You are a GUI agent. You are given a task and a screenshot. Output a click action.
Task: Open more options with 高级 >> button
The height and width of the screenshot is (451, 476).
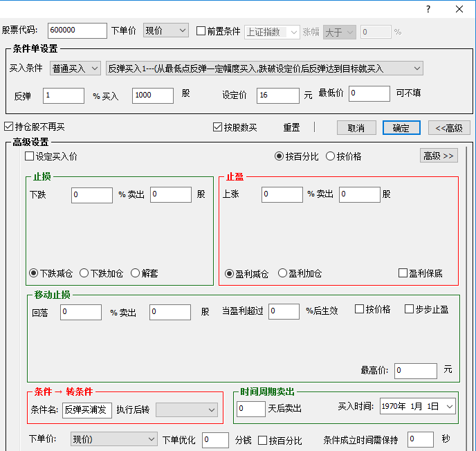point(439,156)
